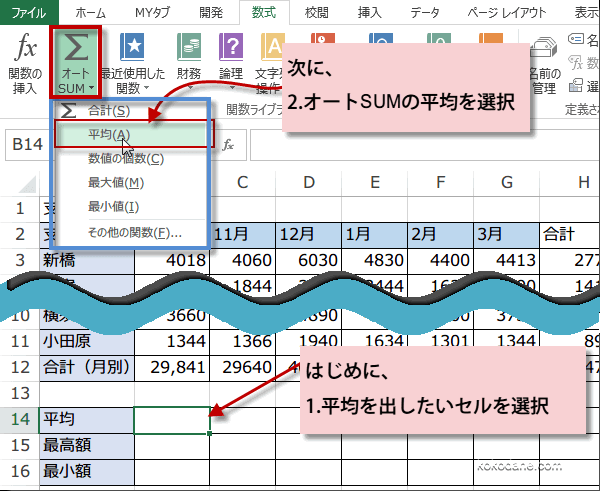Select 最大値(M) in the dropdown list

tap(116, 183)
